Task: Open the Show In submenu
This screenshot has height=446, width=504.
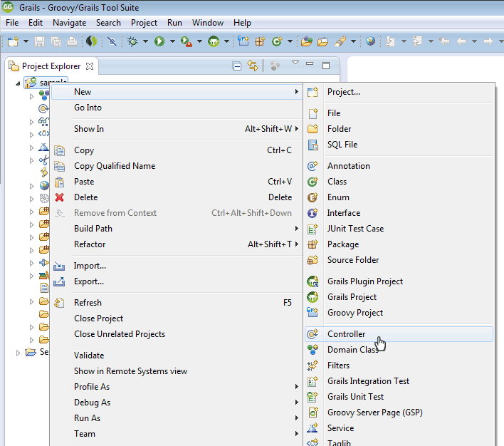Action: pos(177,129)
